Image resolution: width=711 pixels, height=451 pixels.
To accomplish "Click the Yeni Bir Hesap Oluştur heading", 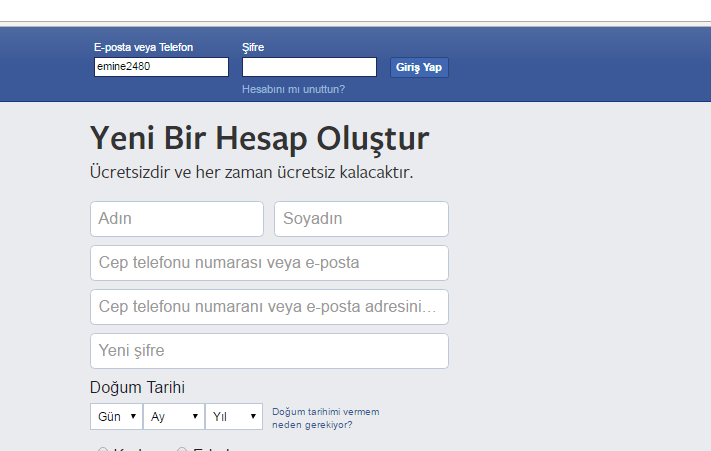I will 259,139.
